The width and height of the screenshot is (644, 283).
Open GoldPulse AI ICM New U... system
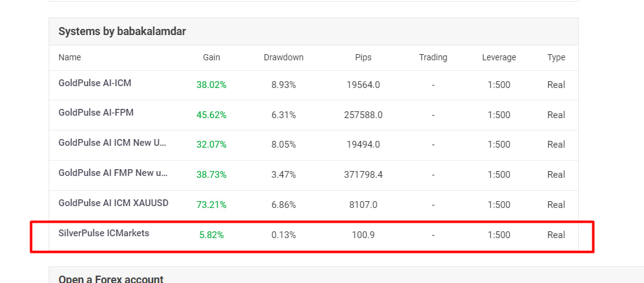tap(112, 143)
